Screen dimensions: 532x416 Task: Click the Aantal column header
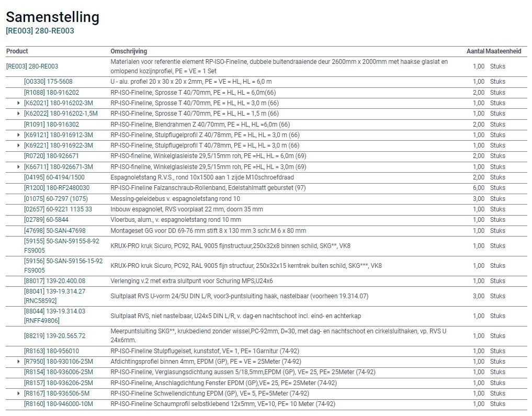coord(476,51)
